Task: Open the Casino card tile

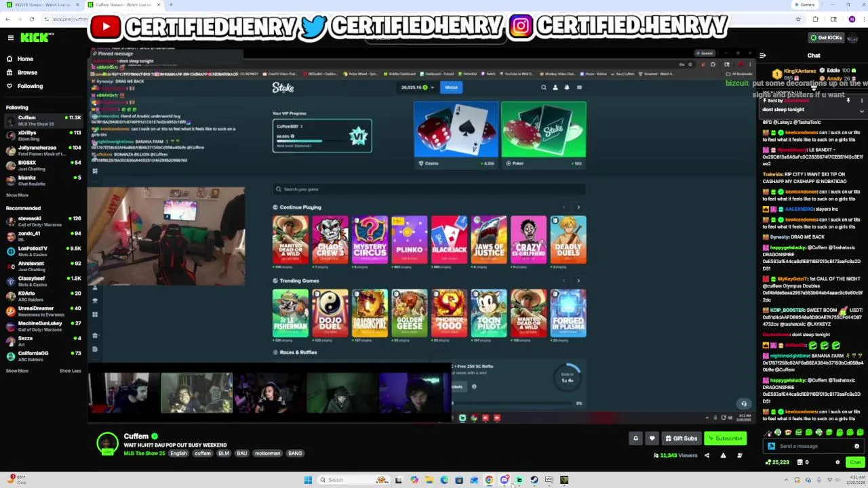Action: (456, 135)
